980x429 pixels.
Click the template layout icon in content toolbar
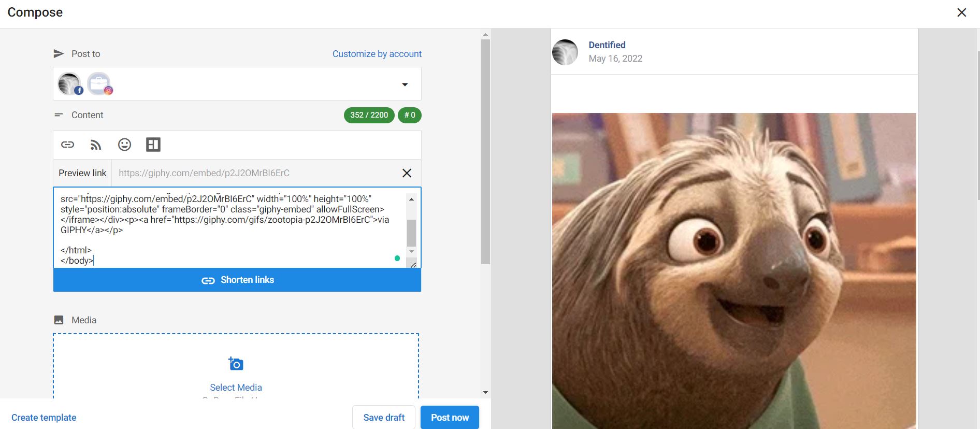[x=153, y=145]
